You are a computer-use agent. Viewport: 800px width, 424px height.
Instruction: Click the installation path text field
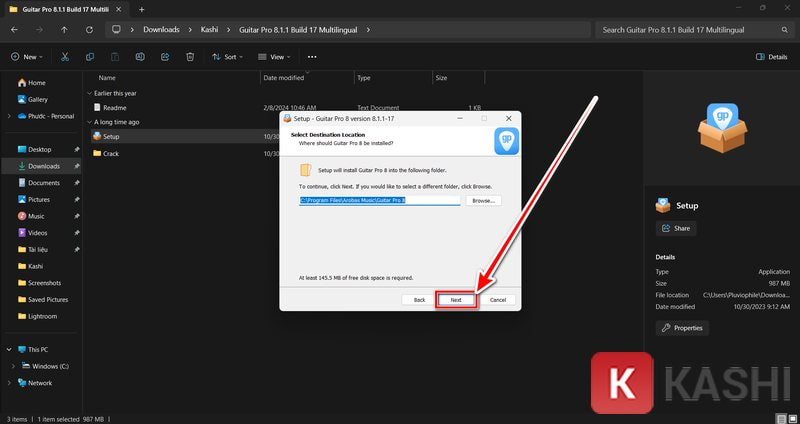(x=380, y=200)
